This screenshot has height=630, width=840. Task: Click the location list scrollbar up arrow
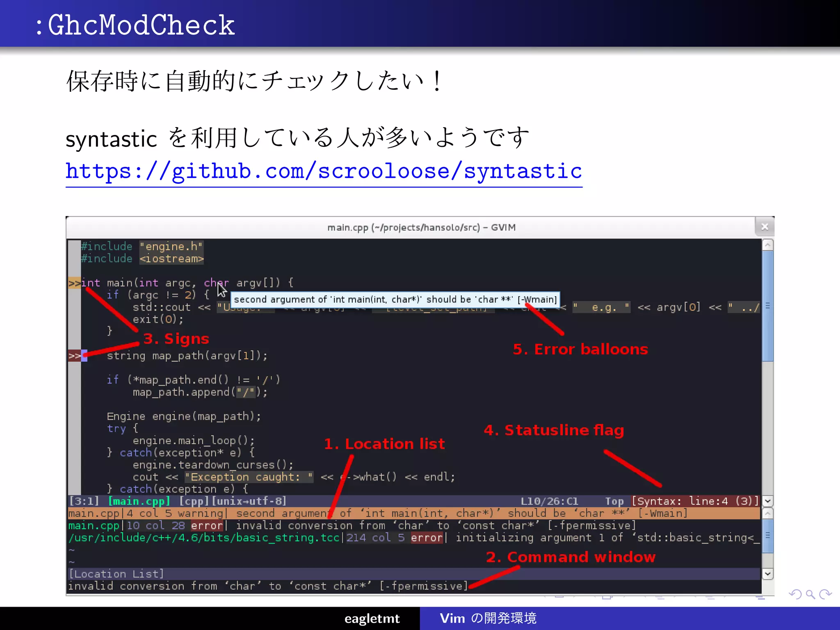coord(768,513)
